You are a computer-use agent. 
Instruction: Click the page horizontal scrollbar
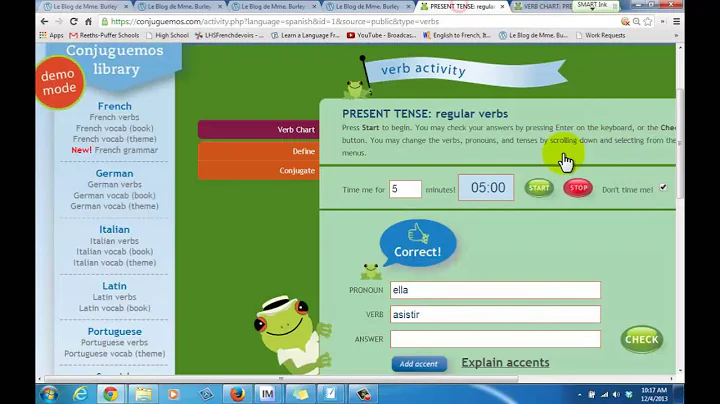click(x=281, y=379)
